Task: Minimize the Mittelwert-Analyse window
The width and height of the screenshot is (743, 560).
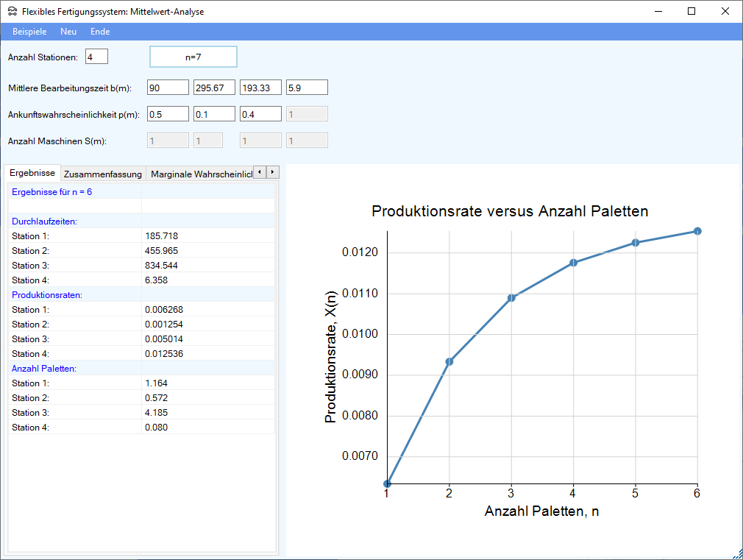Action: point(658,11)
